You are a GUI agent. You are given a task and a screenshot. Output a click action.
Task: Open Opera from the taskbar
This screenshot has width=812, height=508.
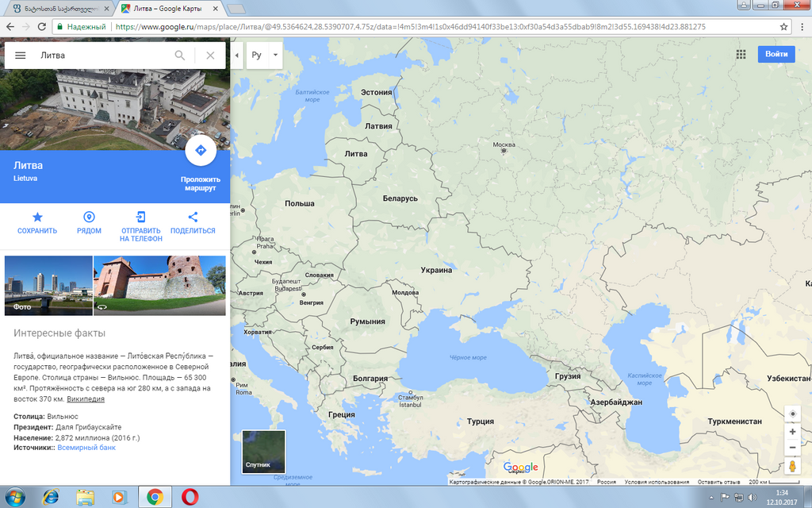pyautogui.click(x=190, y=497)
